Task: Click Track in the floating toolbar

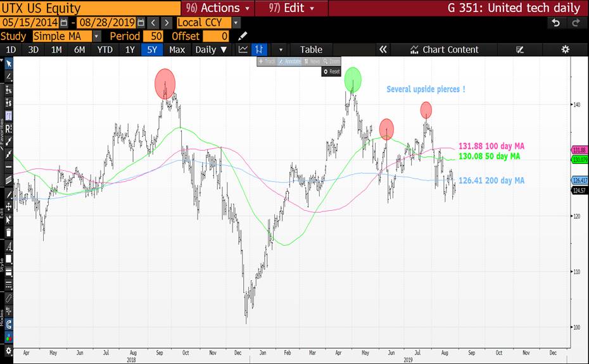Action: (267, 61)
